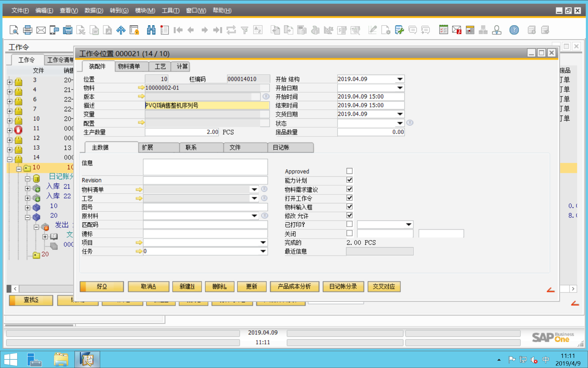Click the add record list icon
This screenshot has height=368, width=588.
(x=164, y=30)
